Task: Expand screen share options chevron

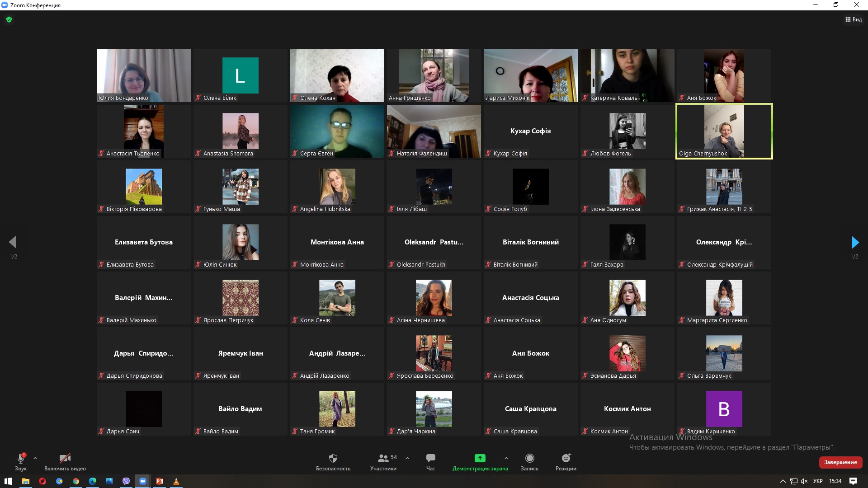Action: coord(506,458)
